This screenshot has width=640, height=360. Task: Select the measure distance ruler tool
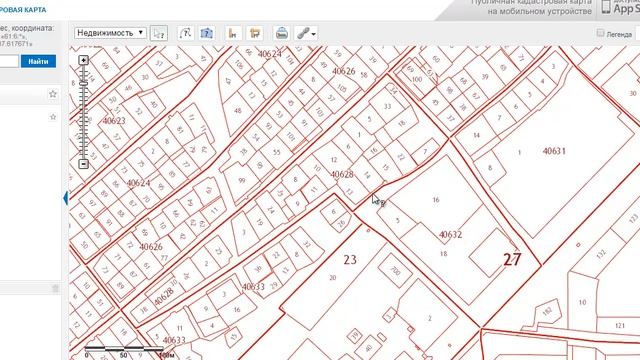pyautogui.click(x=233, y=33)
